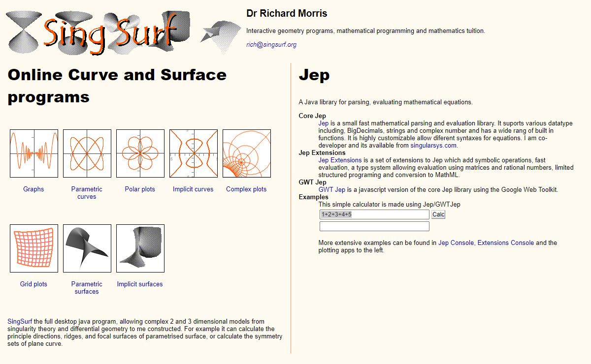The height and width of the screenshot is (364, 591).
Task: Open the Jep Extensions link
Action: click(x=340, y=160)
